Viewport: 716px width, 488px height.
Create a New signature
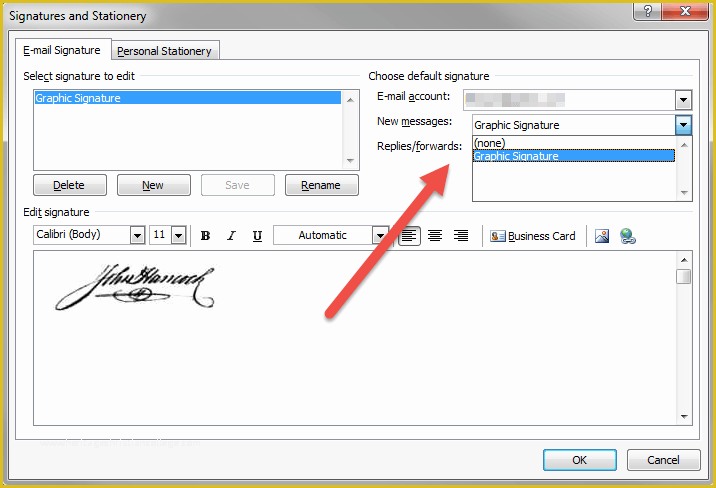pos(153,185)
